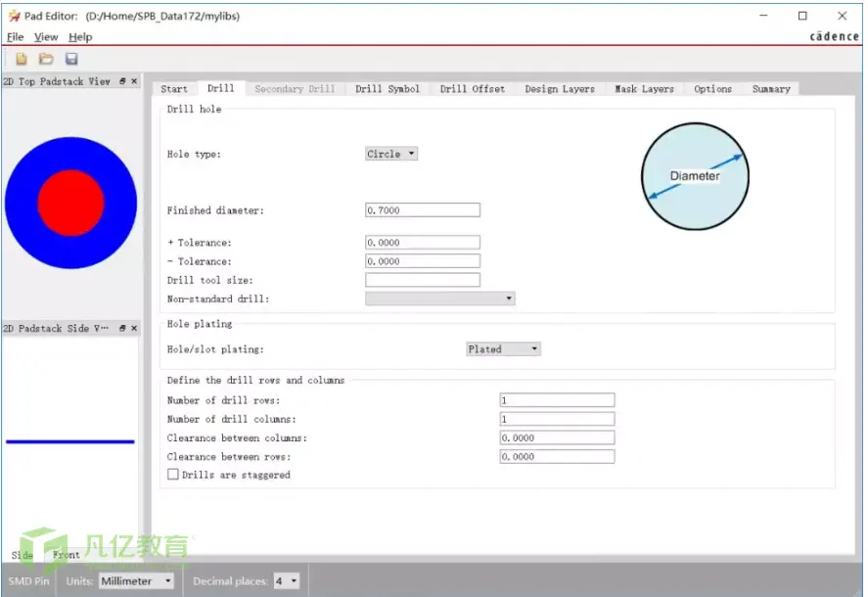Enable the Drills are staggered checkbox
The height and width of the screenshot is (597, 868).
(173, 474)
